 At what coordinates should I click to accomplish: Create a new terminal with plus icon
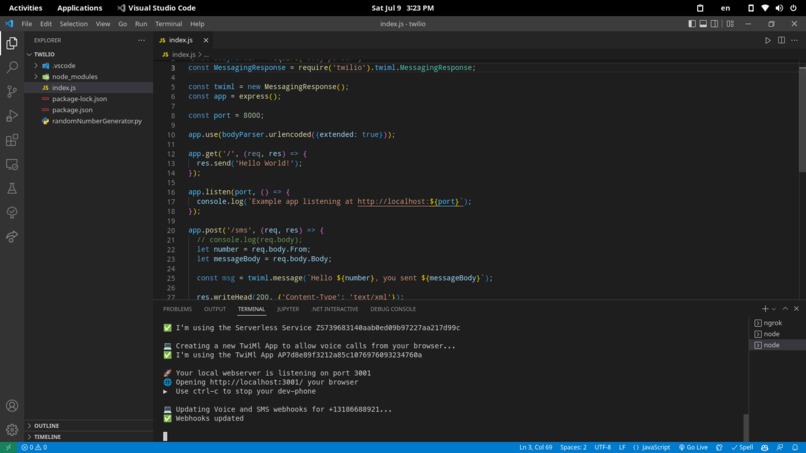(x=765, y=309)
